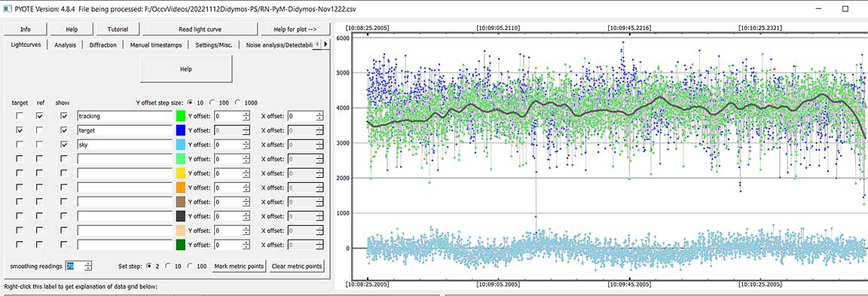Screen dimensions: 868x296
Task: Open the Diffraction tab
Action: tap(103, 45)
